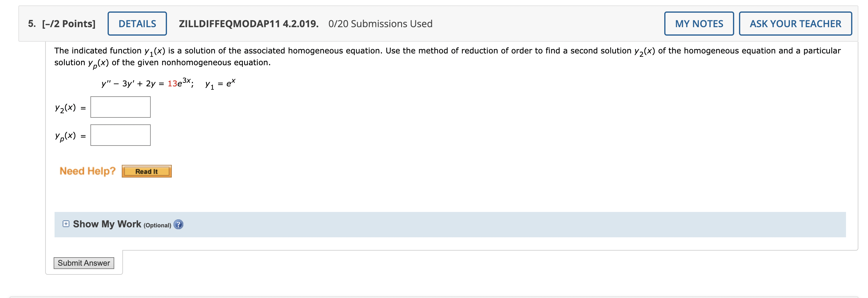Click the red 13e^3x term in the equation
The width and height of the screenshot is (868, 298).
pos(180,83)
